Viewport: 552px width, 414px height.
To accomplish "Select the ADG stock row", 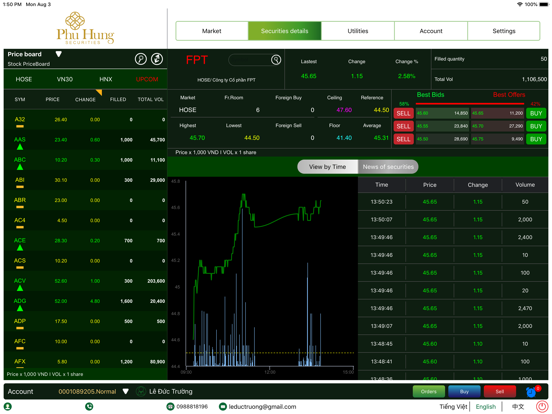I will point(86,302).
